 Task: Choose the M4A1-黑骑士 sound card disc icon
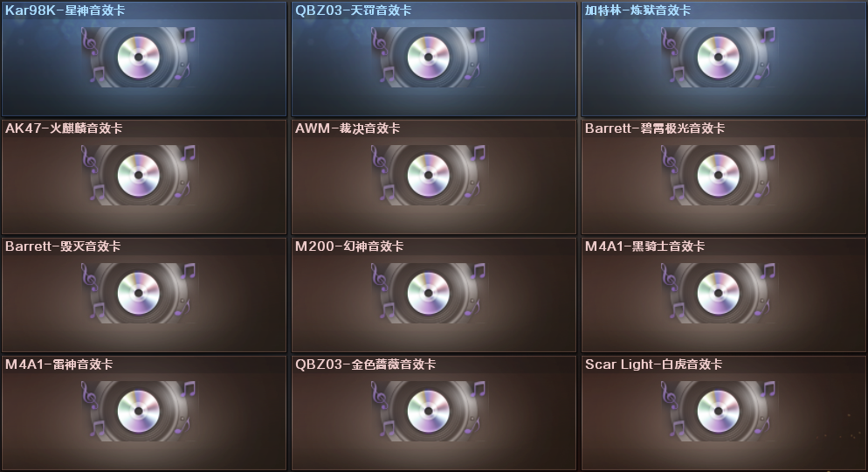pos(719,293)
